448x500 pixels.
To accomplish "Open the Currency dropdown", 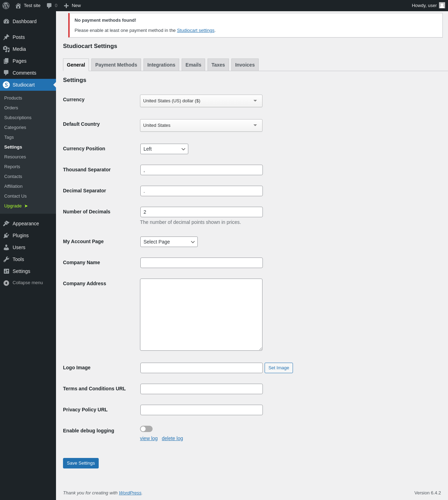I will (201, 101).
